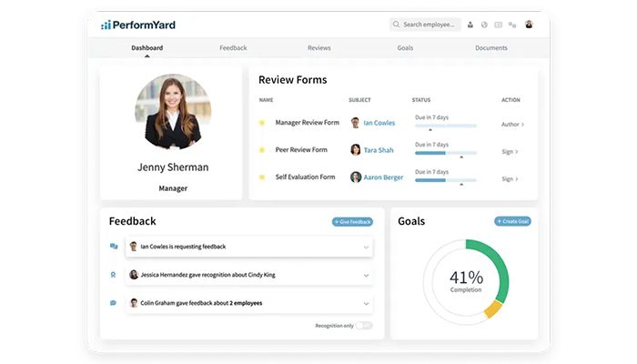Go to the Documents tab
Viewport: 637px width, 364px height.
tap(491, 47)
